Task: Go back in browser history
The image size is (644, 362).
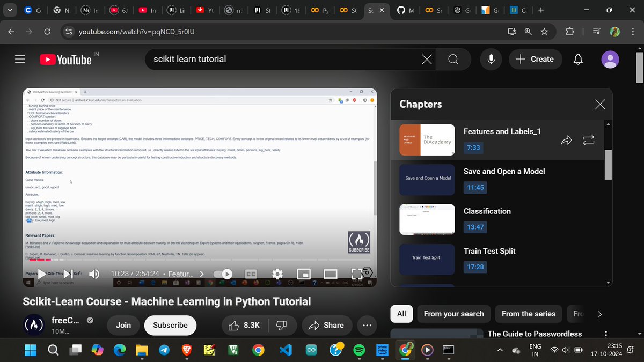Action: pos(12,32)
